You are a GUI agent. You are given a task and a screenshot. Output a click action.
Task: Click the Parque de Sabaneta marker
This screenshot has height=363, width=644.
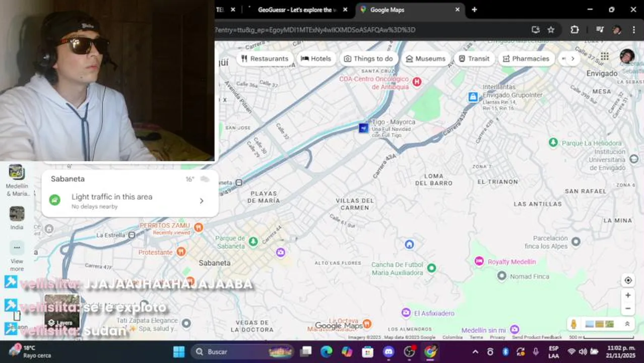click(253, 241)
